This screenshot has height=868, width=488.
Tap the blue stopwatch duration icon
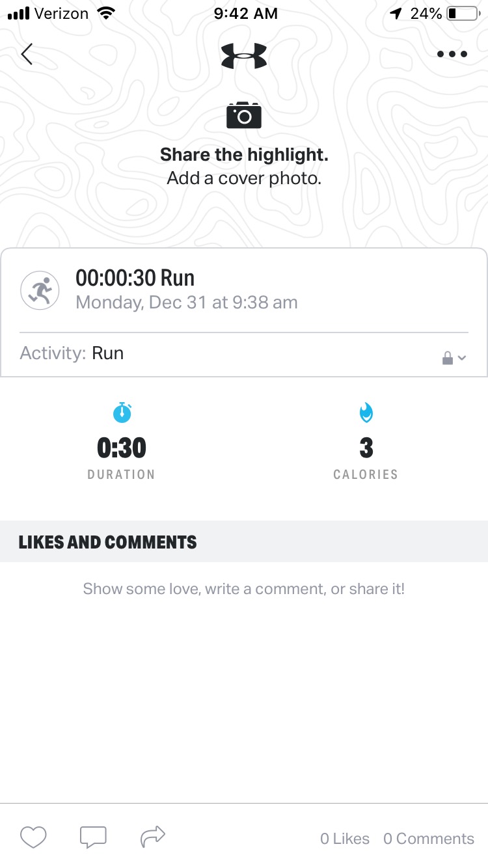click(122, 413)
